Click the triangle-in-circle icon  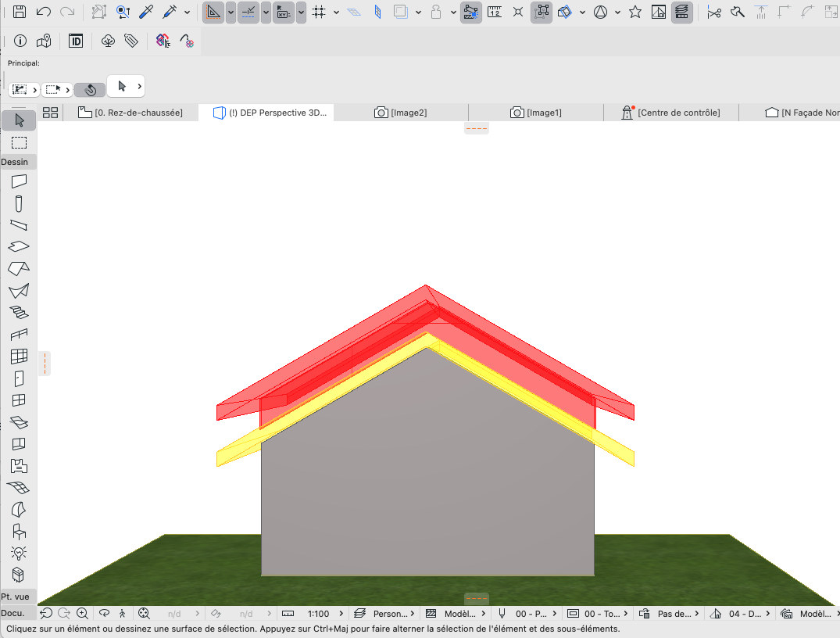(x=601, y=12)
